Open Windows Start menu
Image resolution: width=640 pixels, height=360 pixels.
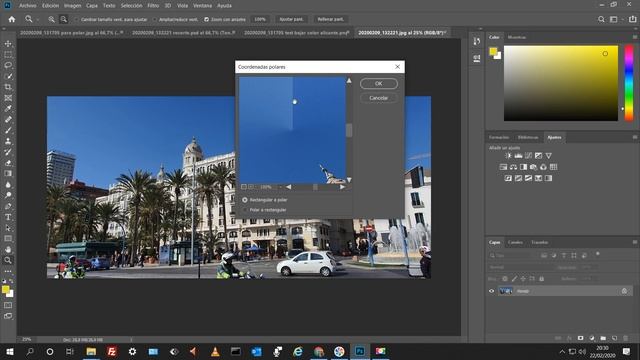point(10,351)
